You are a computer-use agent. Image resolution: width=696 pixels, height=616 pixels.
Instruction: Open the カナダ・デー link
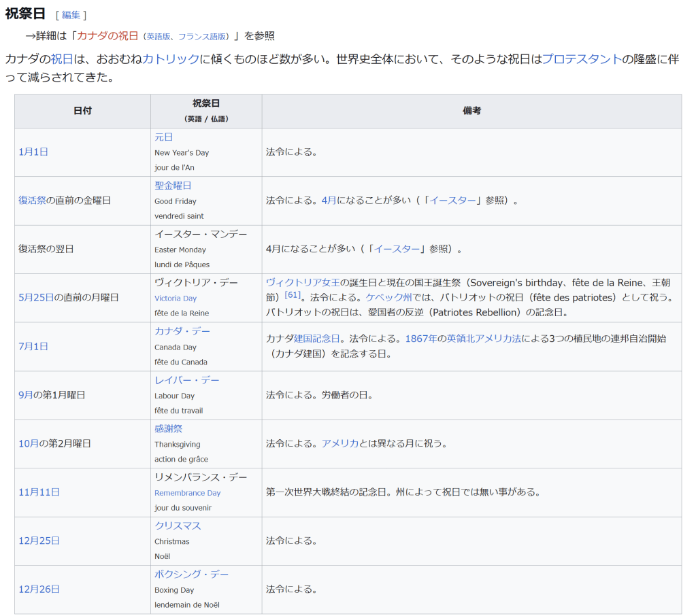(182, 331)
